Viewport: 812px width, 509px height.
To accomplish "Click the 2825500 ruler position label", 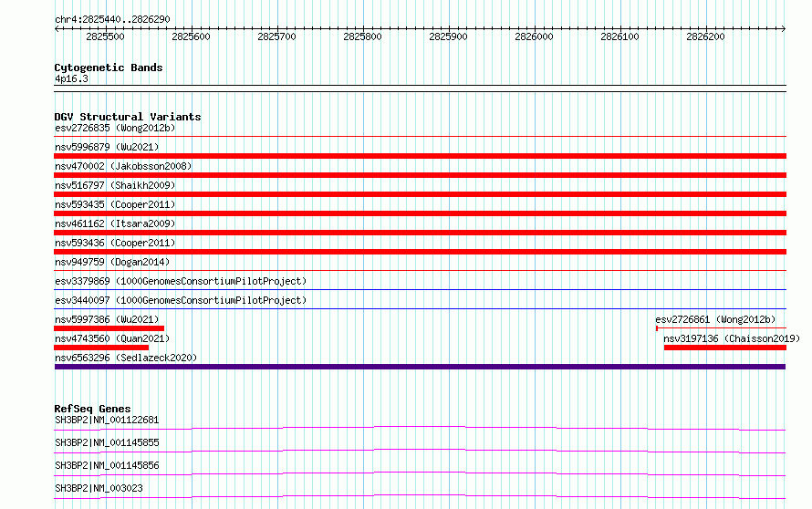I will tap(105, 36).
